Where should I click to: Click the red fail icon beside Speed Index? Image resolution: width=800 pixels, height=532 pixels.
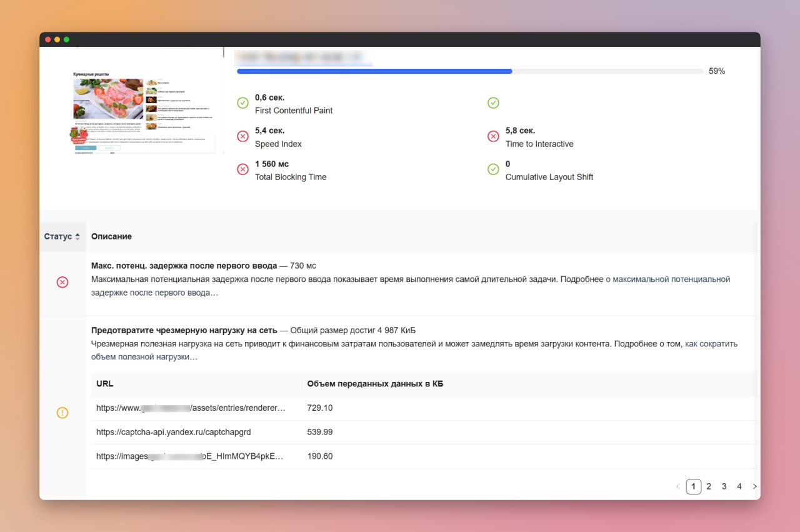(x=242, y=136)
